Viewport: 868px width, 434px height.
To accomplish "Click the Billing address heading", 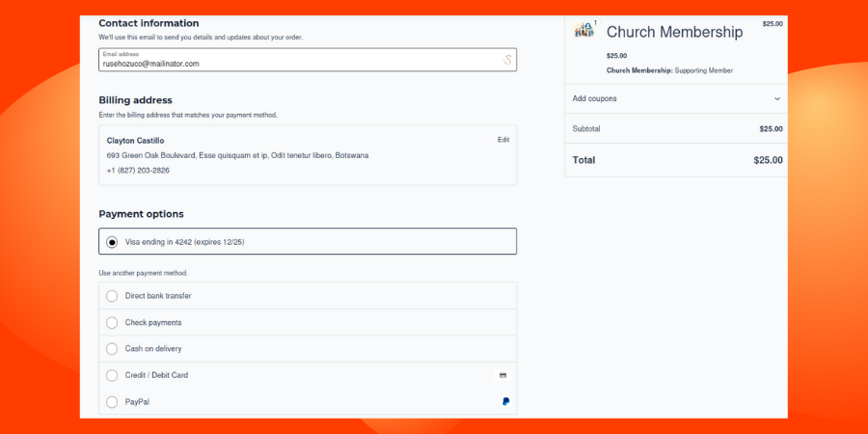I will 136,100.
